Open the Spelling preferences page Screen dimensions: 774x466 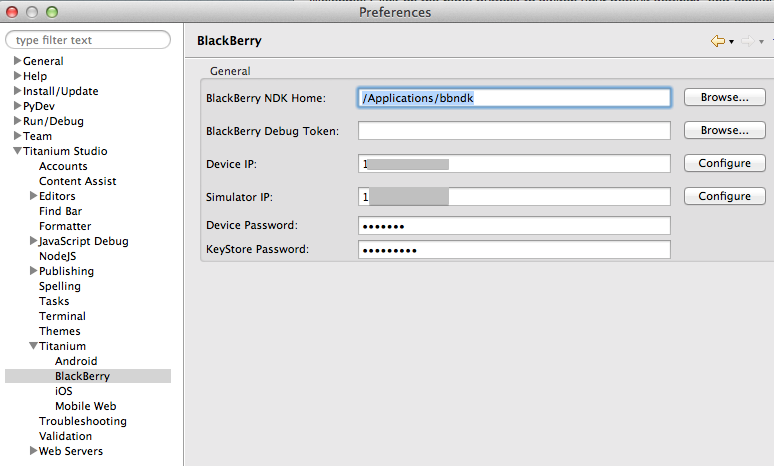click(60, 286)
